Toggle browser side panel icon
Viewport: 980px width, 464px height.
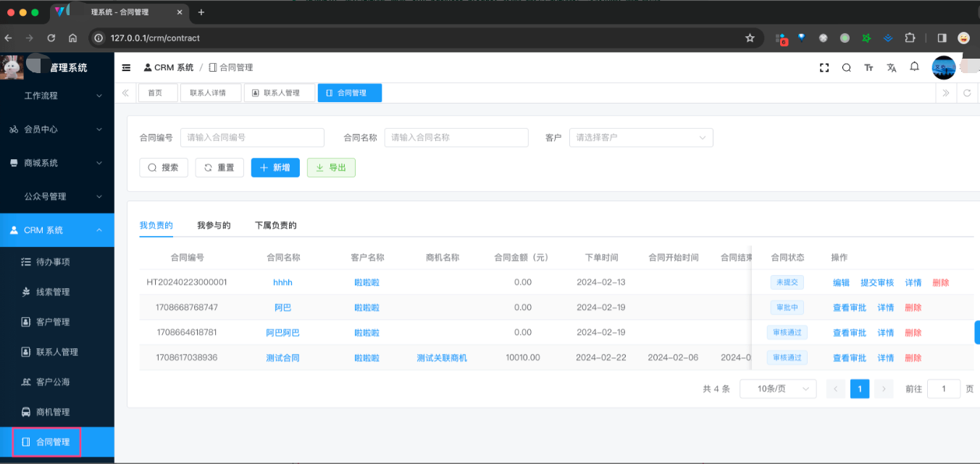942,38
